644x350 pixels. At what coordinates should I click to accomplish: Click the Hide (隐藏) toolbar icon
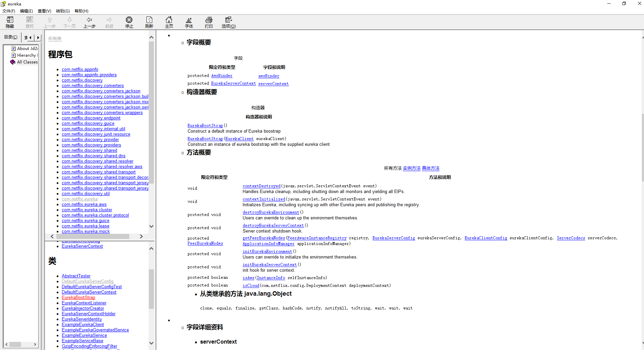pyautogui.click(x=10, y=20)
